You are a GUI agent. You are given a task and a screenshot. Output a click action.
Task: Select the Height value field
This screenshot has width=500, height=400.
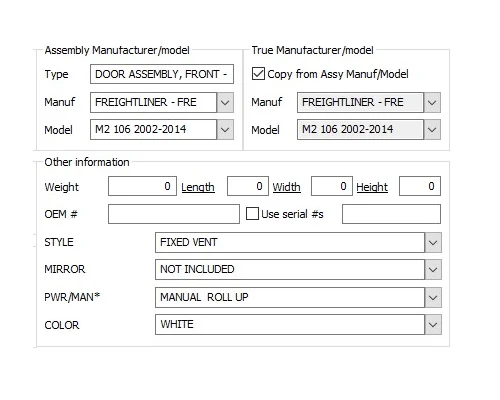420,186
